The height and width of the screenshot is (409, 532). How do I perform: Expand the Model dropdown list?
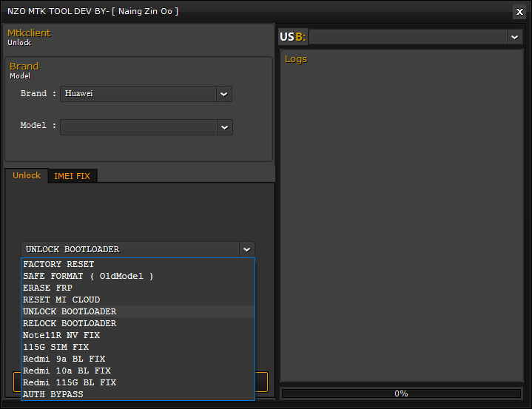(224, 127)
